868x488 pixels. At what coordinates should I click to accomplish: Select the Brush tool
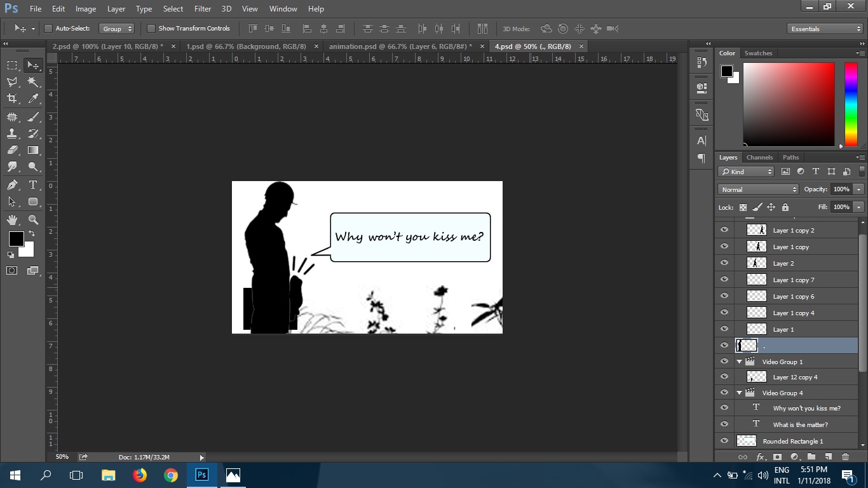(x=33, y=117)
